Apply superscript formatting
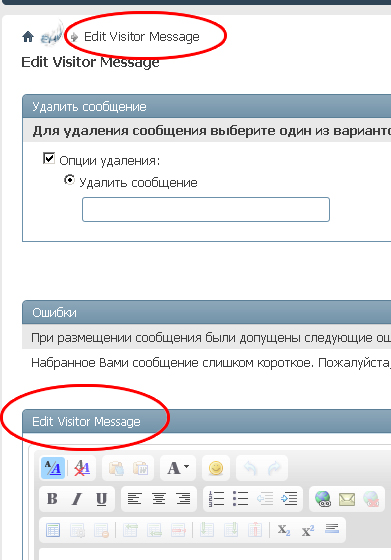This screenshot has height=560, width=391. pos(308,530)
